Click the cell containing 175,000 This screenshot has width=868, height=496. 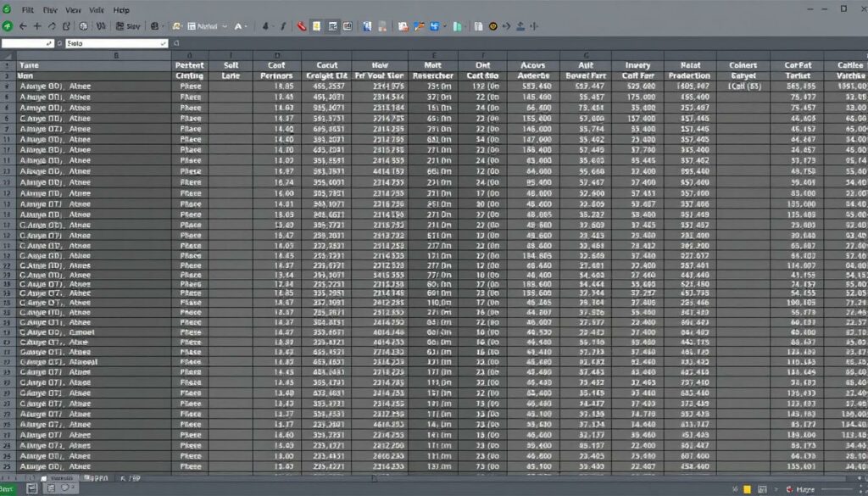coord(637,97)
